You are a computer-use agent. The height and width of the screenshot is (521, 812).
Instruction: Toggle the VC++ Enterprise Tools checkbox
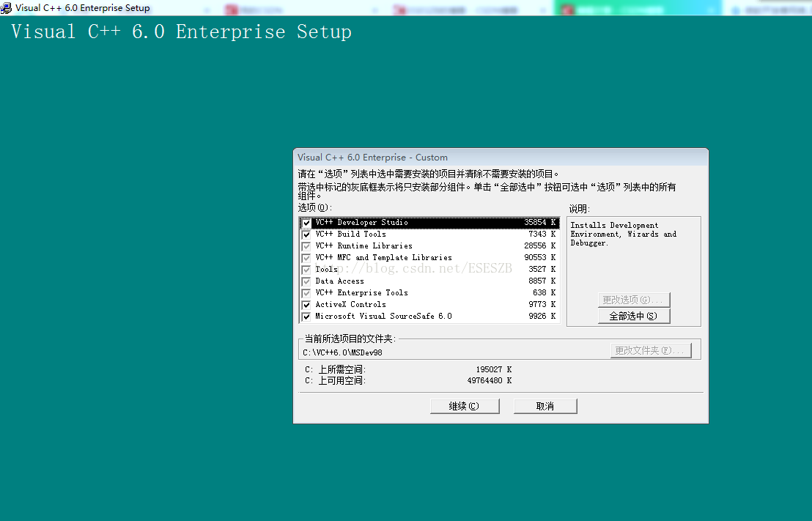click(306, 293)
